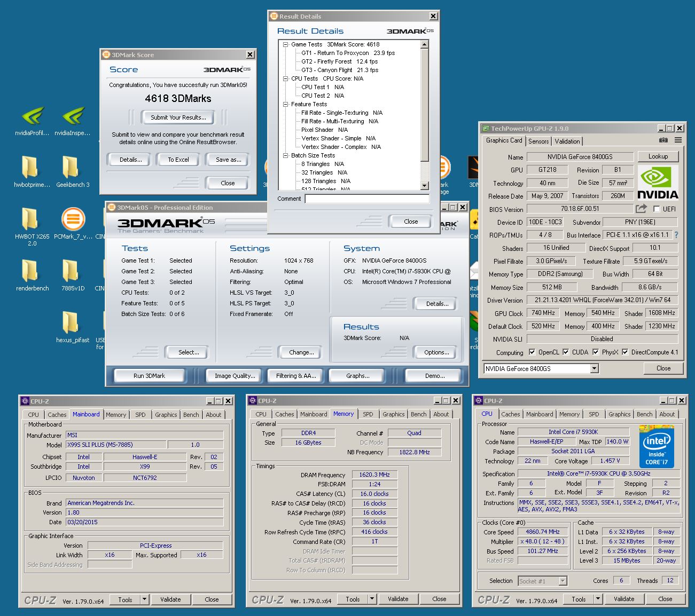
Task: Switch to the Sensors tab in GPU-Z
Action: pyautogui.click(x=538, y=141)
